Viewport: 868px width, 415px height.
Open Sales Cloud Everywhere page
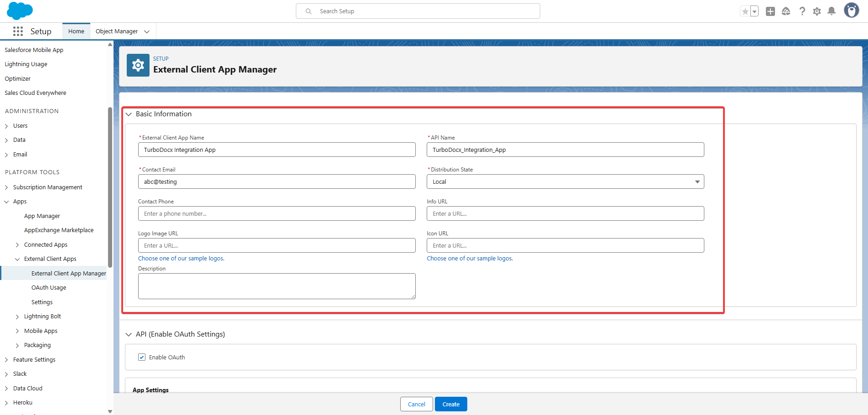click(36, 93)
